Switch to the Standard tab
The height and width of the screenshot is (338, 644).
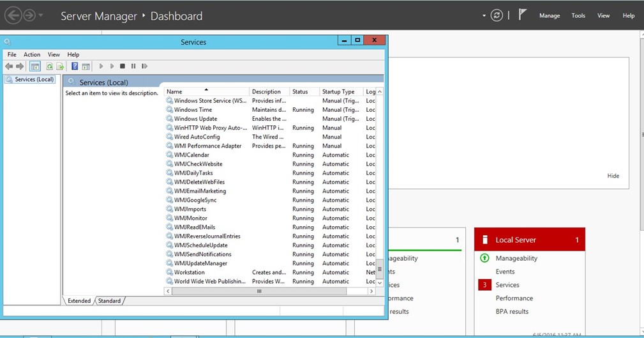pyautogui.click(x=109, y=300)
